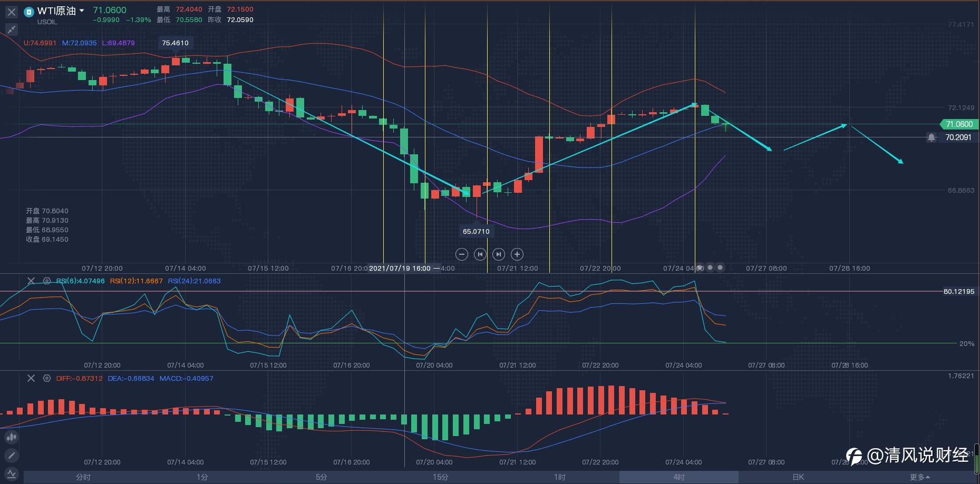Zoom out chart with minus button

pyautogui.click(x=462, y=254)
